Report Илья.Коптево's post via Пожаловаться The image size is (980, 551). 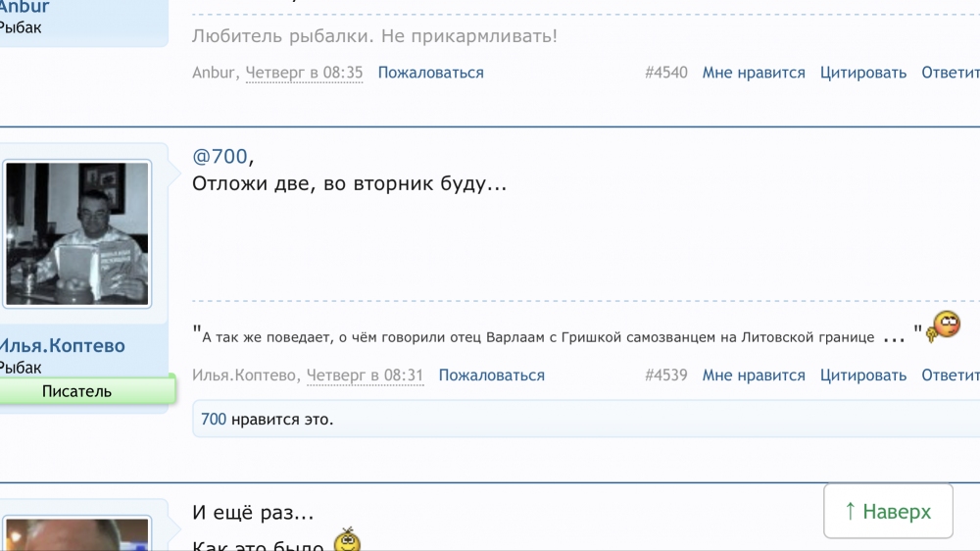pos(491,376)
